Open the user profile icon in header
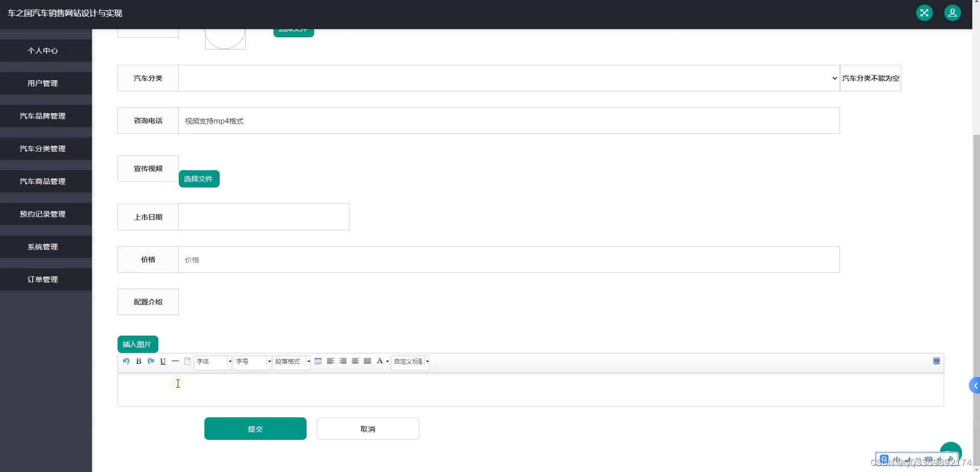Viewport: 980px width, 472px height. point(952,13)
